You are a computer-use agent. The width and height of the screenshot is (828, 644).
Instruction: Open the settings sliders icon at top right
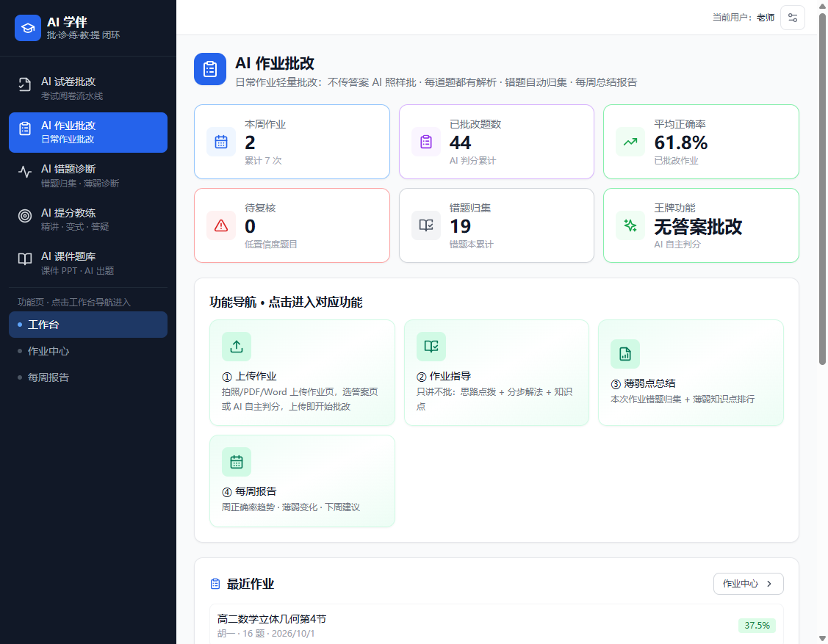pyautogui.click(x=792, y=18)
